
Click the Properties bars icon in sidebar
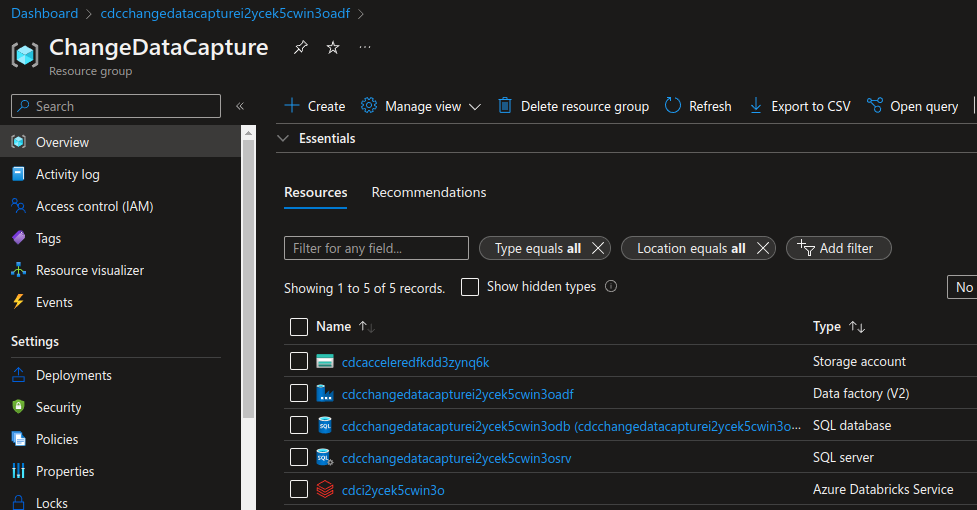pyautogui.click(x=19, y=471)
